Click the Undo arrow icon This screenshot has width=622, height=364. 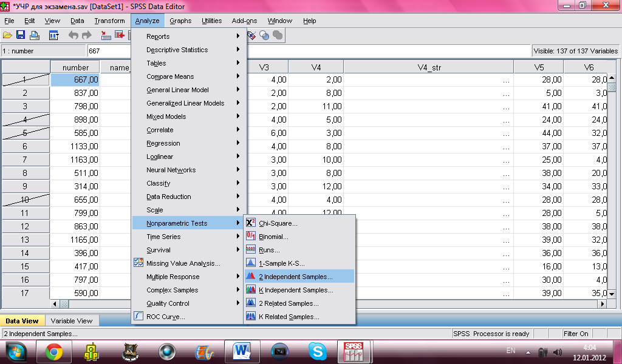[x=73, y=35]
